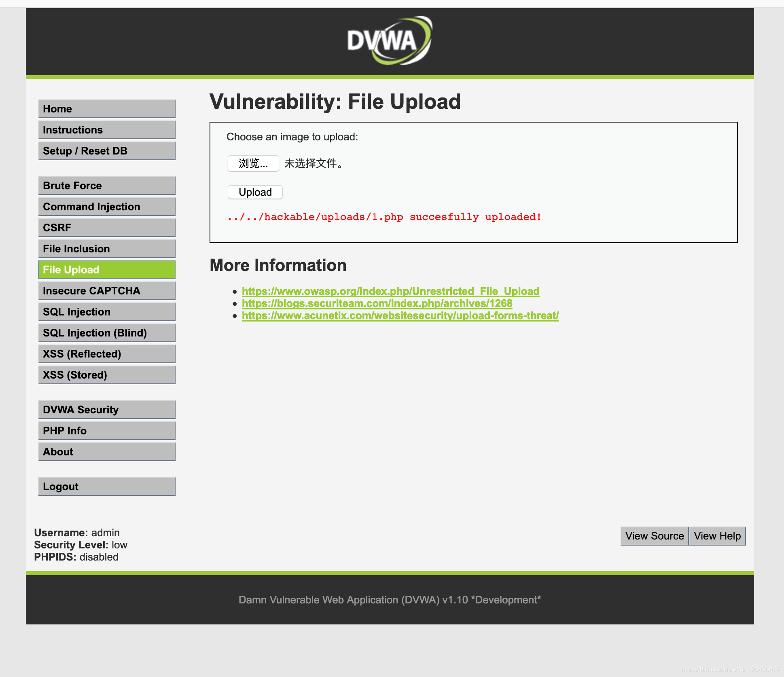Open the OWASP Unrestricted File Upload link
Viewport: 784px width, 677px height.
[x=390, y=291]
